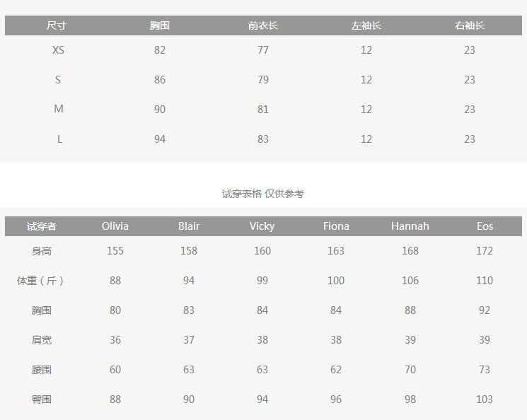The height and width of the screenshot is (420, 527).
Task: Click the 身高 row label
Action: tap(42, 251)
